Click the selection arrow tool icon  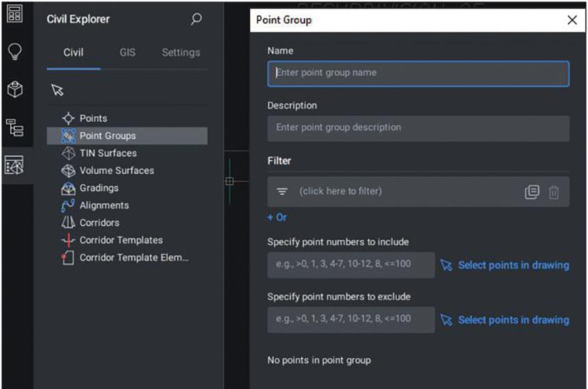click(58, 90)
